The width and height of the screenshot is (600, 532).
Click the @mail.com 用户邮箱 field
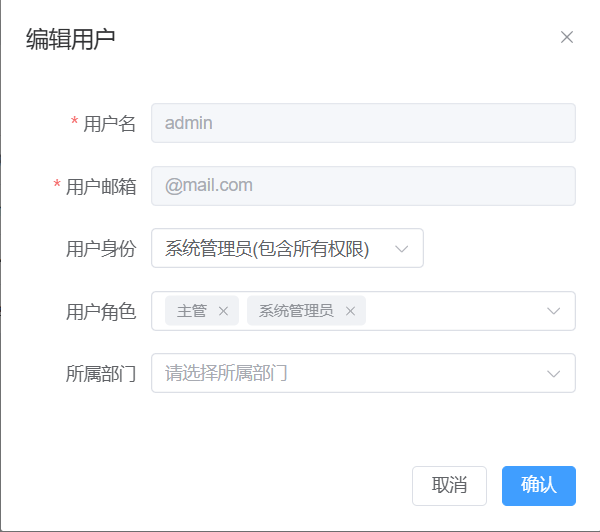click(363, 186)
